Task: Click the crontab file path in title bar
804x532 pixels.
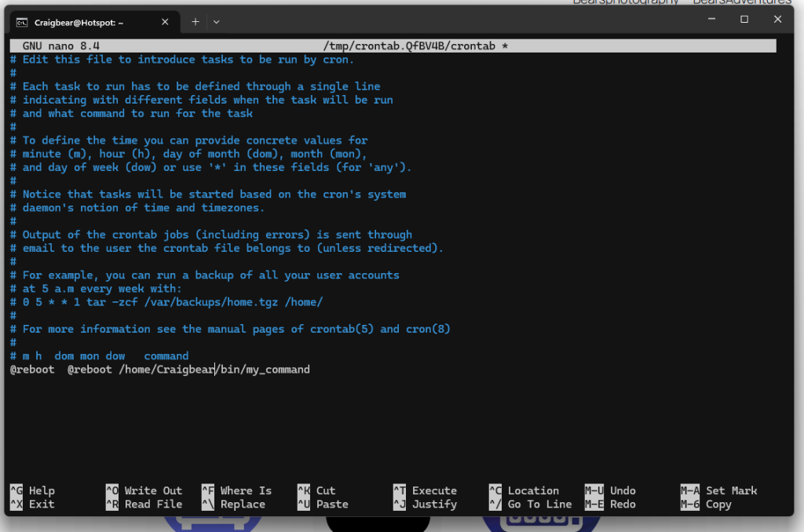Action: coord(415,46)
